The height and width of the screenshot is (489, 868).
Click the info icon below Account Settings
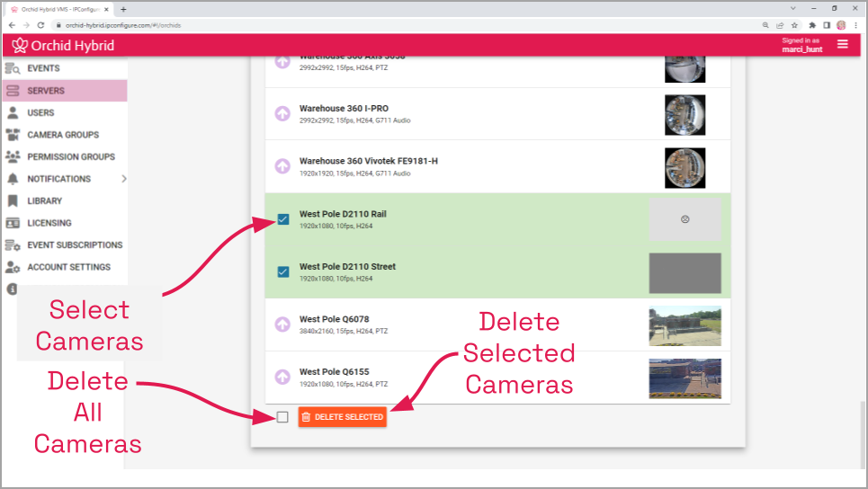[x=13, y=289]
